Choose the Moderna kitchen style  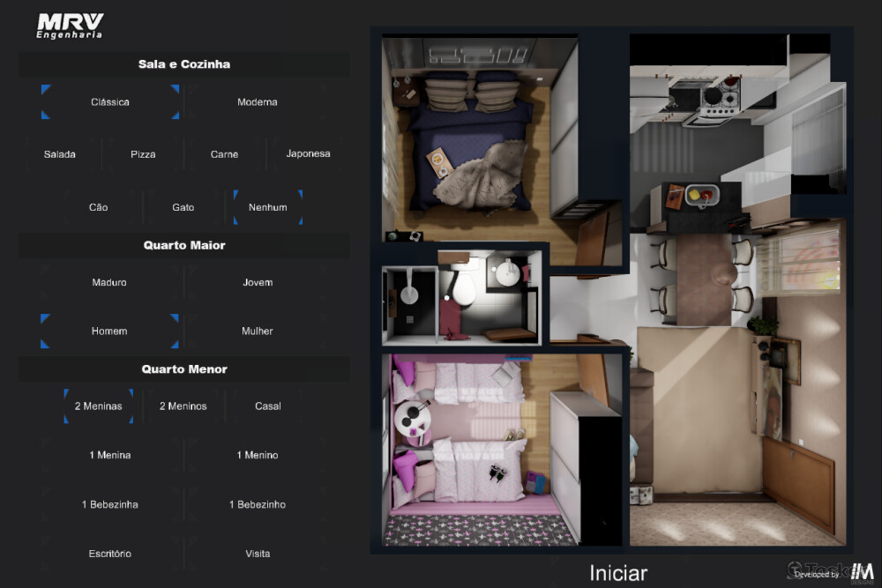258,102
